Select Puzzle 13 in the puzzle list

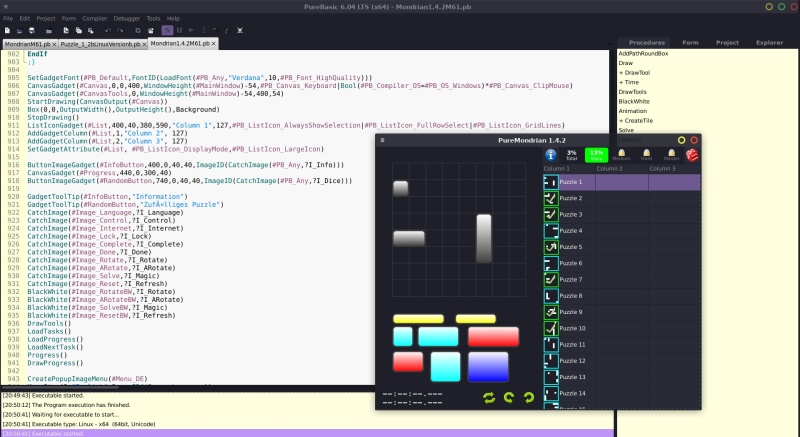621,377
